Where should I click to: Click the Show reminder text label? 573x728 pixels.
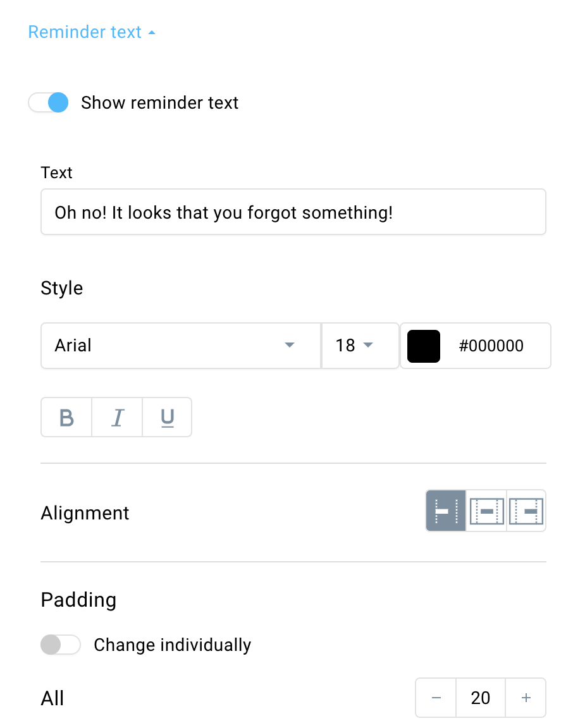159,102
